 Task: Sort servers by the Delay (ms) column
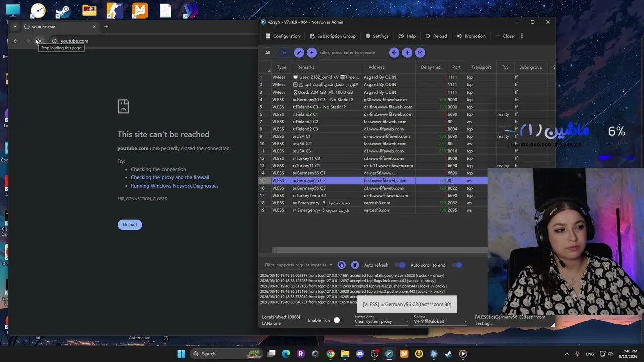coord(431,67)
